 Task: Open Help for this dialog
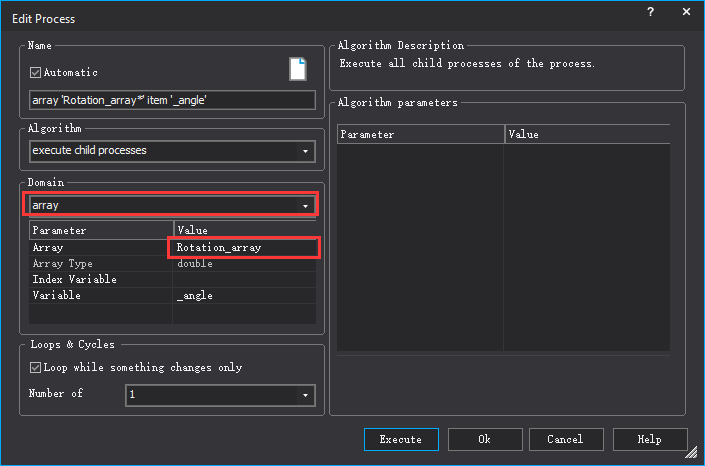point(649,439)
